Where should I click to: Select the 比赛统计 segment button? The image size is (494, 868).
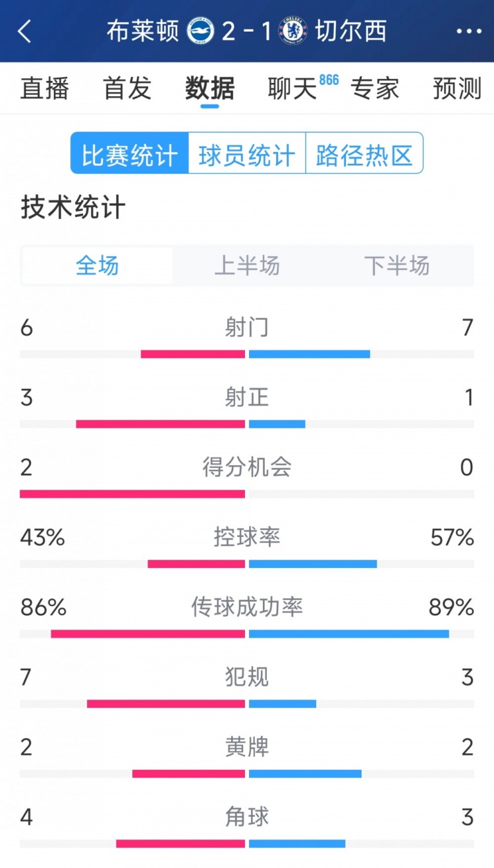(130, 153)
